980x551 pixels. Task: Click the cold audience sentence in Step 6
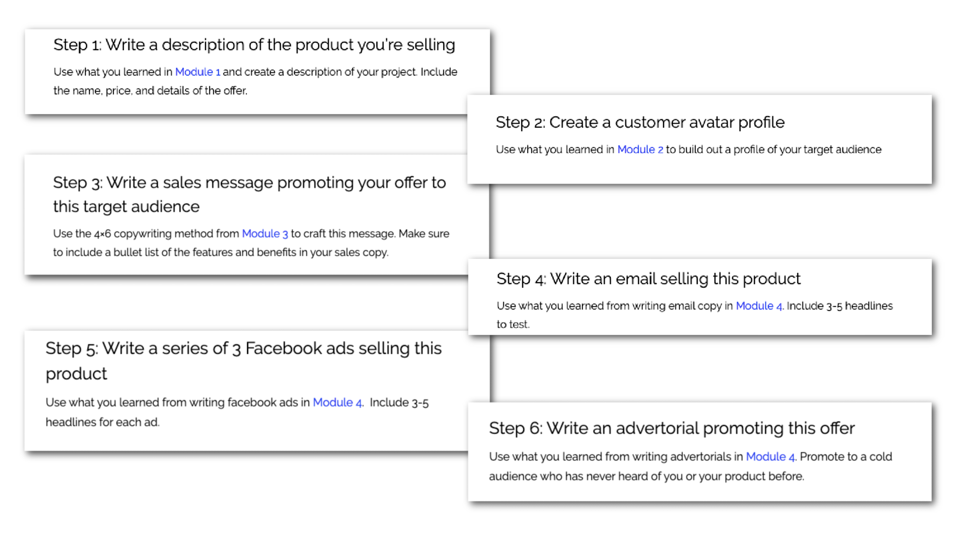coord(690,467)
